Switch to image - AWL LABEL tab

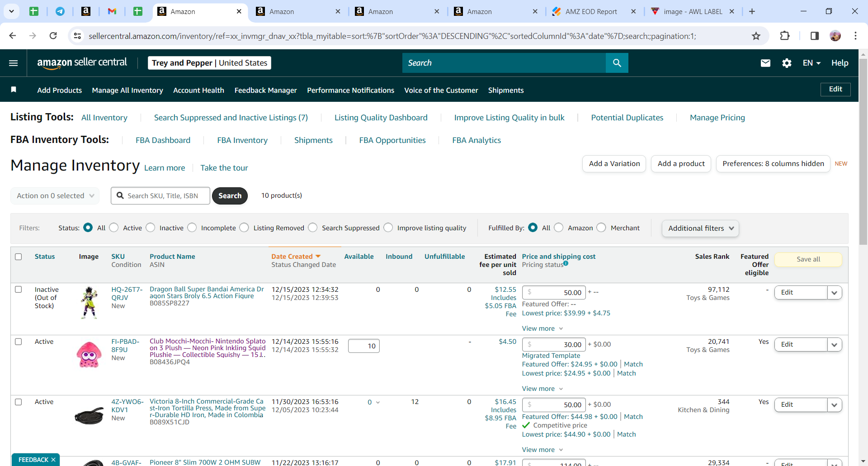[x=692, y=11]
